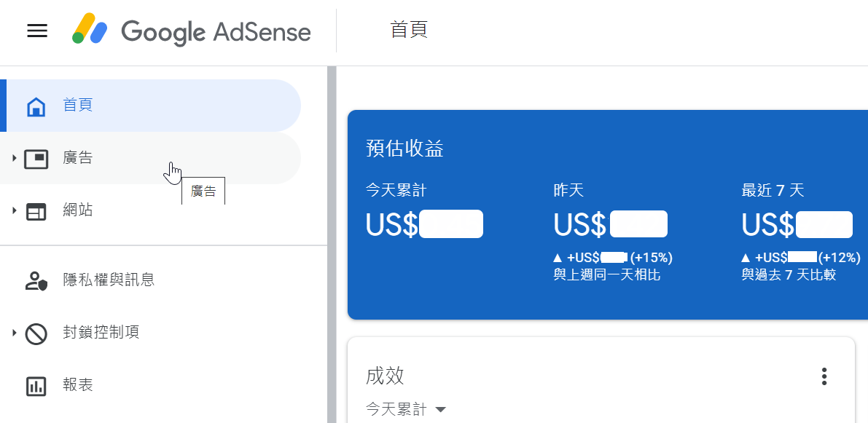Viewport: 868px width, 423px height.
Task: Click the 網站 sites layout icon
Action: click(x=36, y=211)
